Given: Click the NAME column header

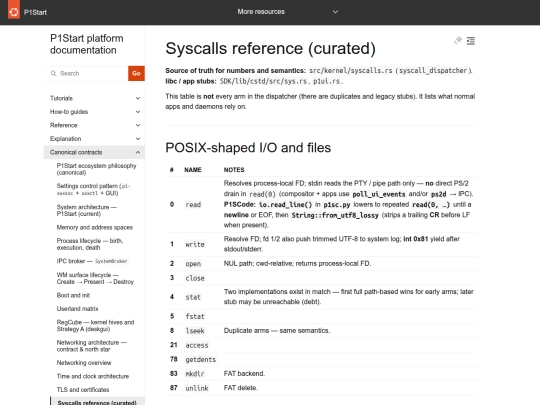Looking at the screenshot, I should coord(193,170).
